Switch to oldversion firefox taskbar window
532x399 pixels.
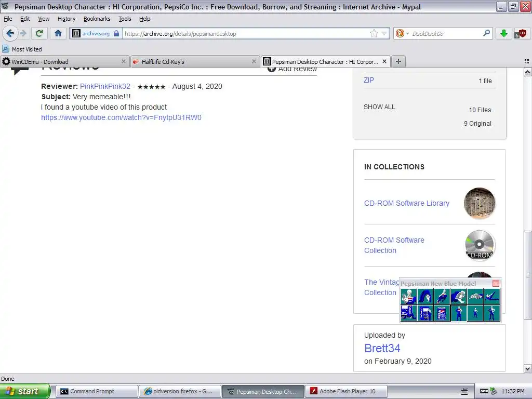click(180, 391)
